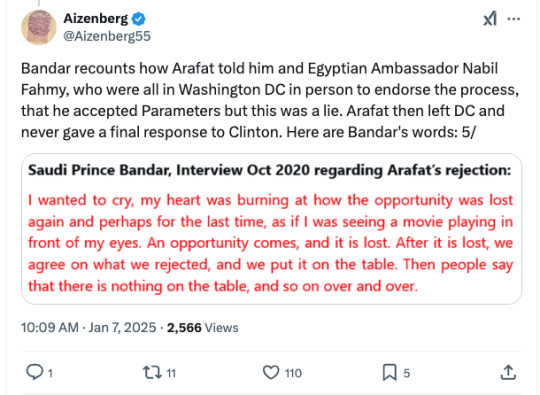Open Aizenberg's profile avatar
Image resolution: width=540 pixels, height=395 pixels.
(39, 27)
